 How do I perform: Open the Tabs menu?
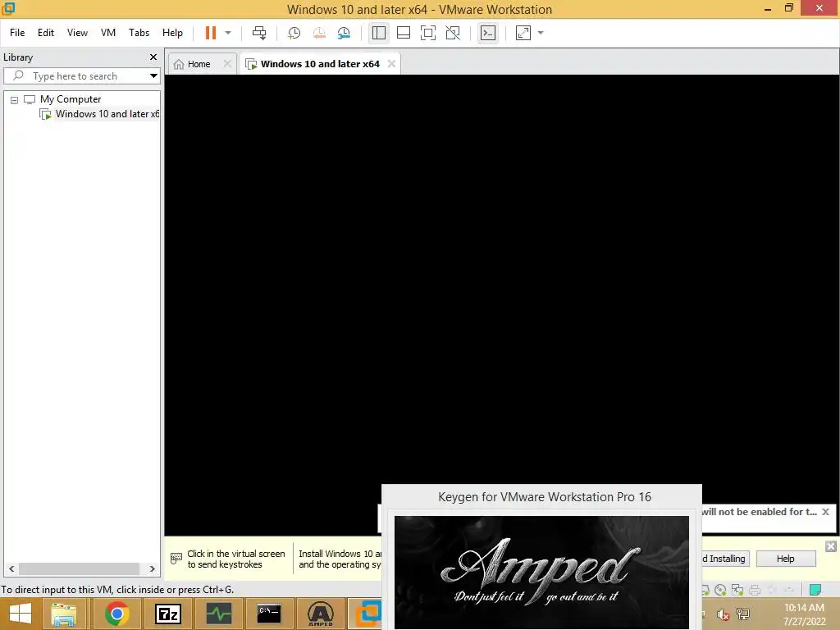coord(139,33)
